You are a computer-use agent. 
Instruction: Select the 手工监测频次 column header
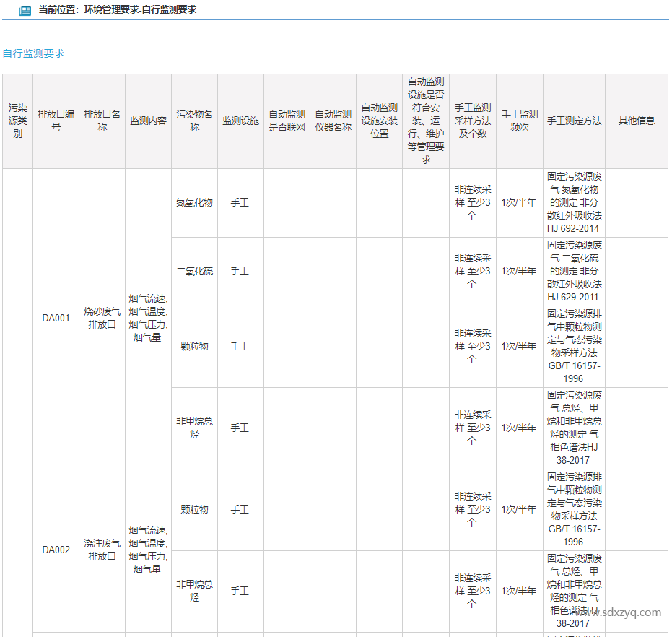point(520,121)
